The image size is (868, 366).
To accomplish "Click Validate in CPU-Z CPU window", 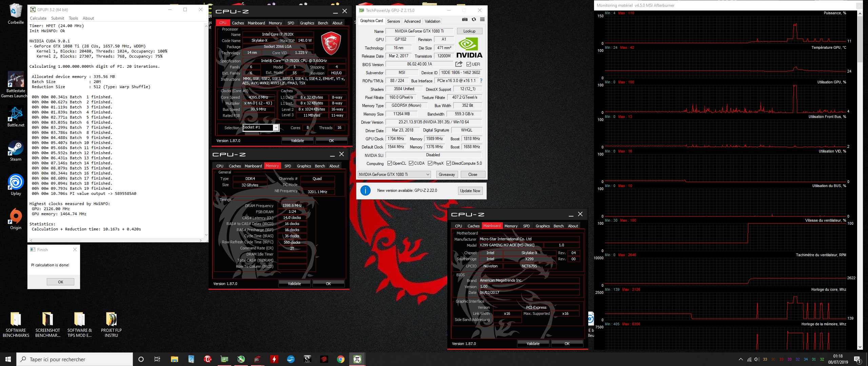I will [297, 140].
